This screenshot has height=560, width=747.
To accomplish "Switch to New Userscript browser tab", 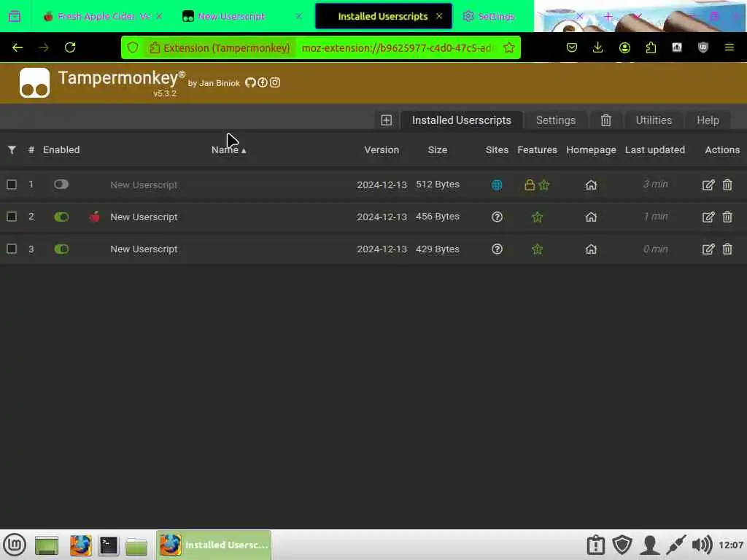I will (x=242, y=16).
